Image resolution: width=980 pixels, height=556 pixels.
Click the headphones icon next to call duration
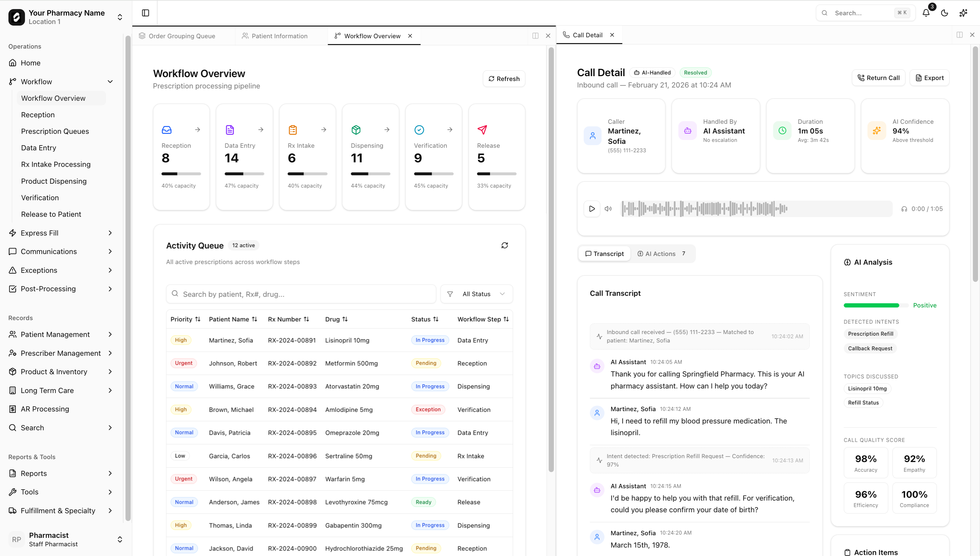click(x=904, y=209)
